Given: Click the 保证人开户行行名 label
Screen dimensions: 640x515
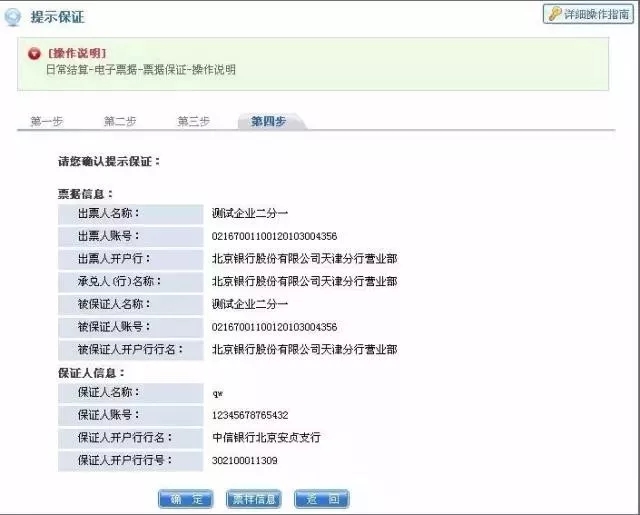Looking at the screenshot, I should point(125,437).
